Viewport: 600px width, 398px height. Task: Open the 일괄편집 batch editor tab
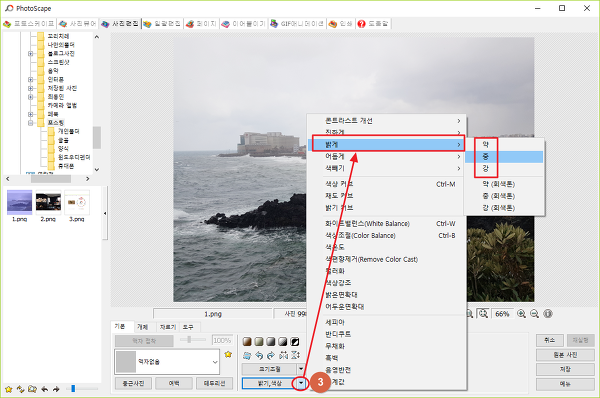[x=162, y=24]
